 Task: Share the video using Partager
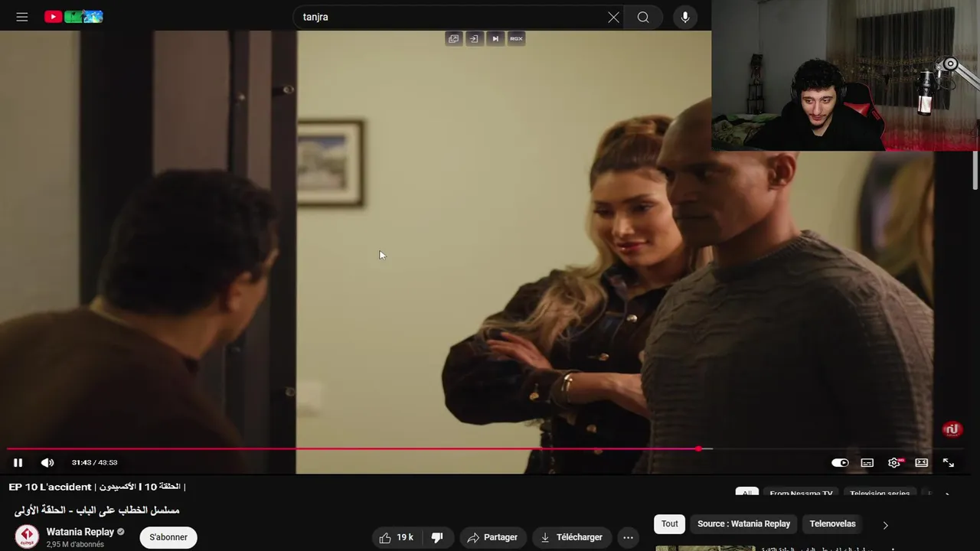pos(492,537)
